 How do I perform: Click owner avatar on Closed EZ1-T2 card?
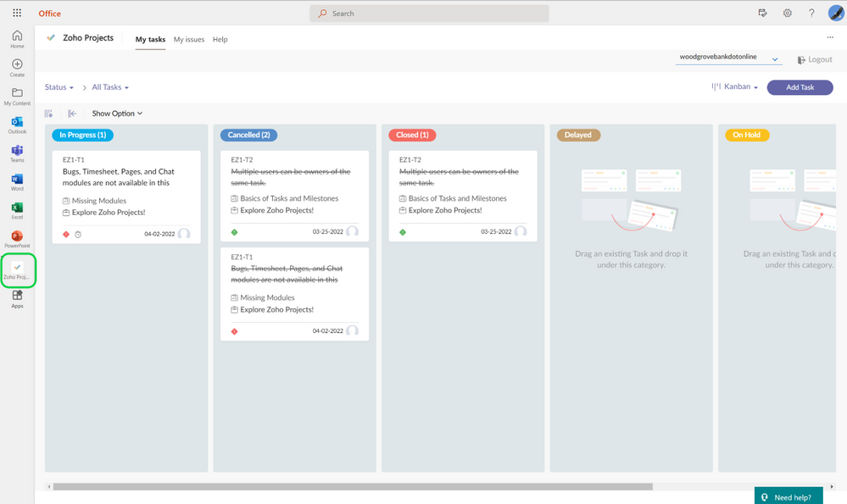pos(521,231)
